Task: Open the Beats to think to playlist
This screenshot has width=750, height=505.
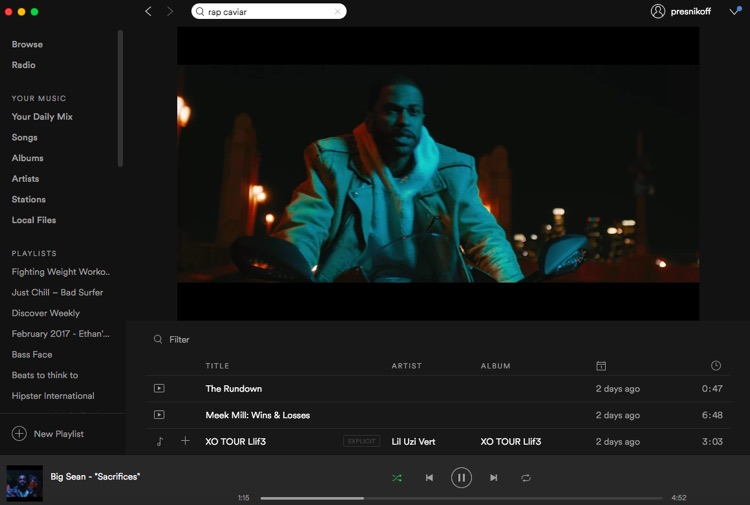Action: [45, 375]
